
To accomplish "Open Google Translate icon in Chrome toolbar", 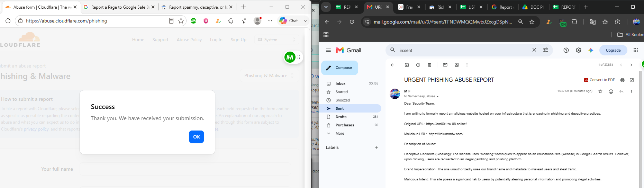I will 592,22.
